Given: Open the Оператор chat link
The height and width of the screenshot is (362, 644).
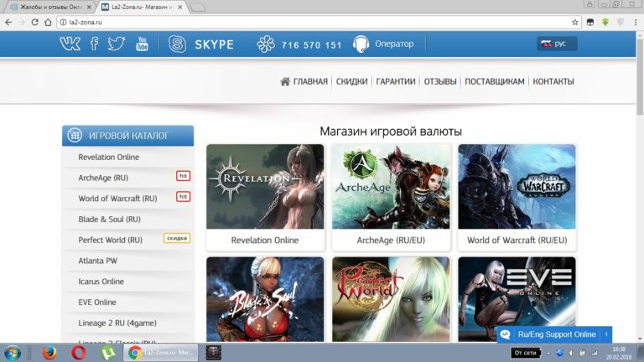Looking at the screenshot, I should (x=394, y=44).
